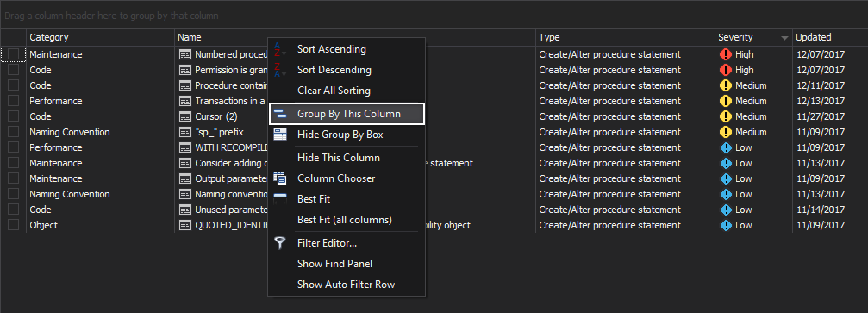Click rule icon beside Permission is granted name
Screen dimensions: 868x313
(185, 70)
